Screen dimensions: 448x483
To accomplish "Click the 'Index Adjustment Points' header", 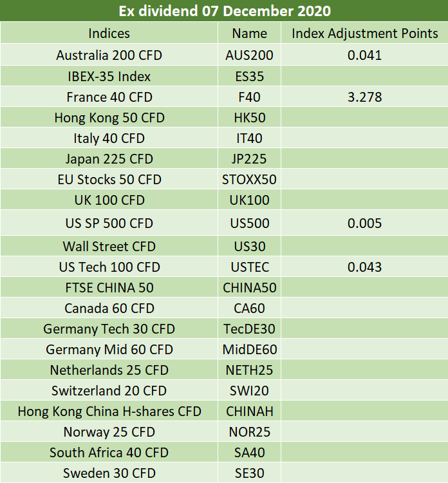I will click(364, 33).
